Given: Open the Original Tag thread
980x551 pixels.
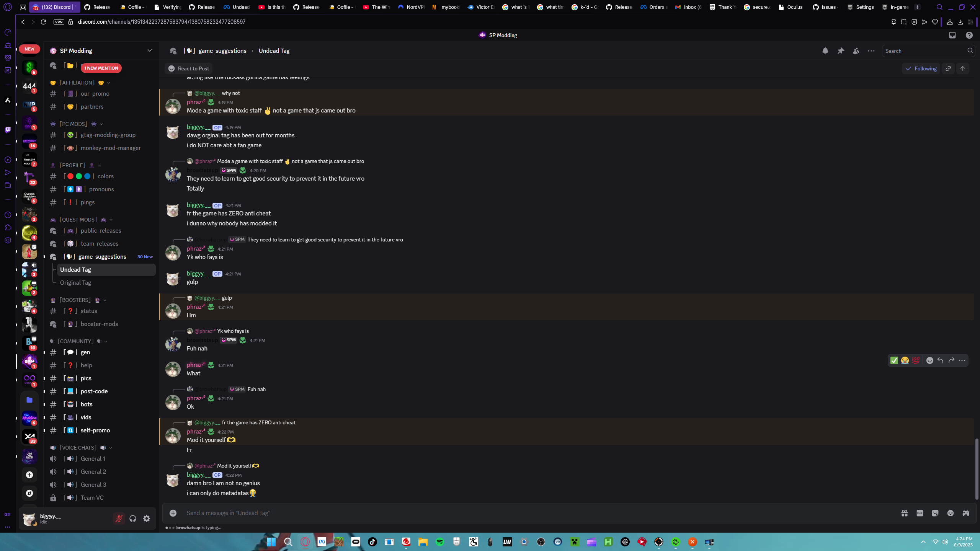Looking at the screenshot, I should [x=75, y=283].
